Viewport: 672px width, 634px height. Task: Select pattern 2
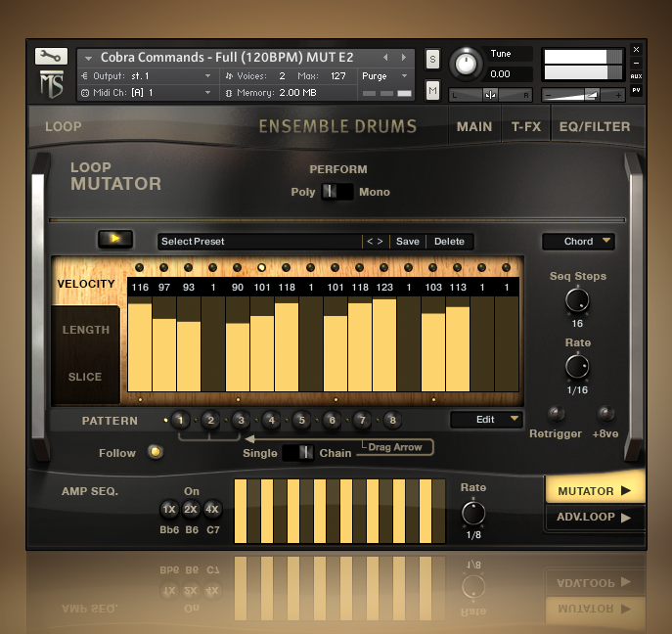[210, 420]
